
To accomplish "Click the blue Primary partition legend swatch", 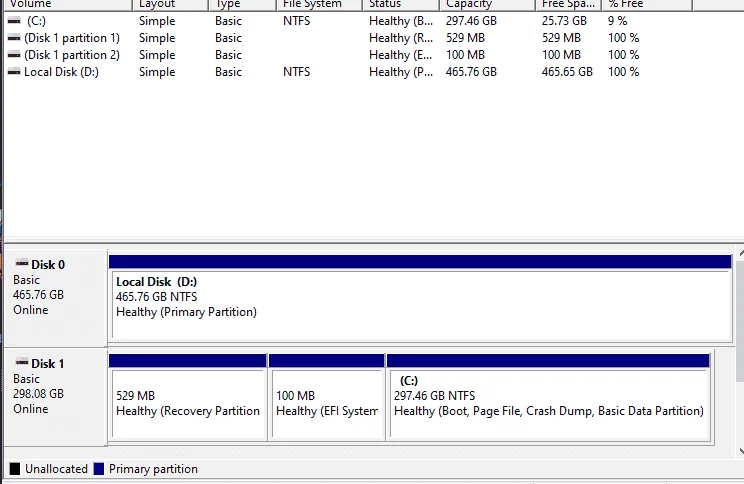I will click(x=99, y=469).
